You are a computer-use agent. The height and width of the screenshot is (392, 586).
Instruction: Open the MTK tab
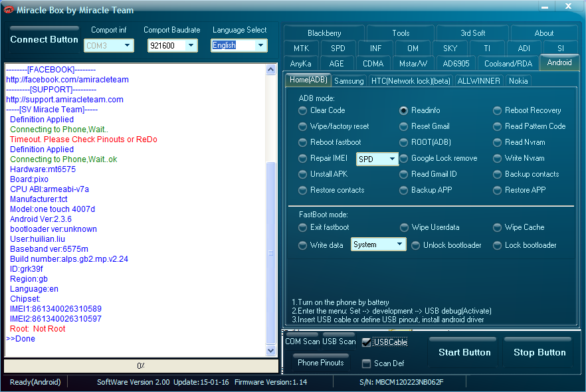click(x=301, y=49)
